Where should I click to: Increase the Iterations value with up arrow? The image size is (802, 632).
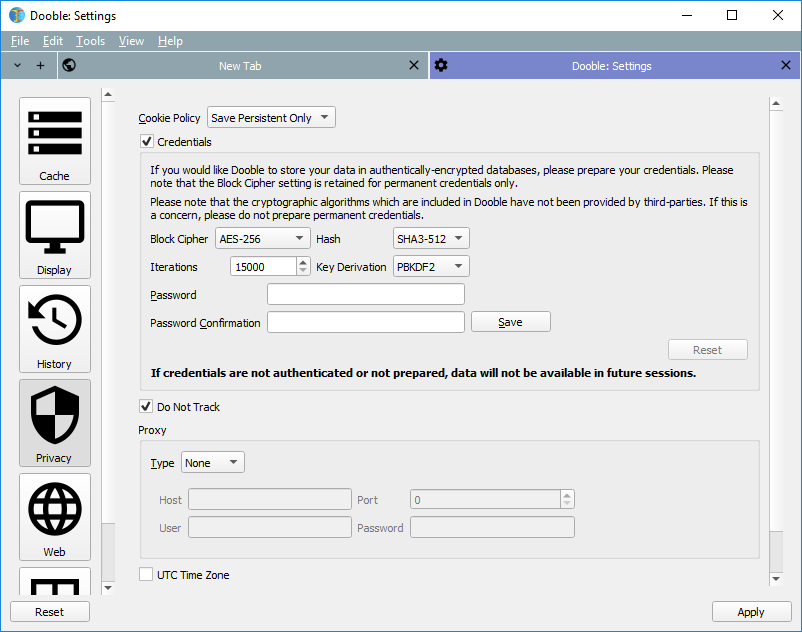[303, 262]
